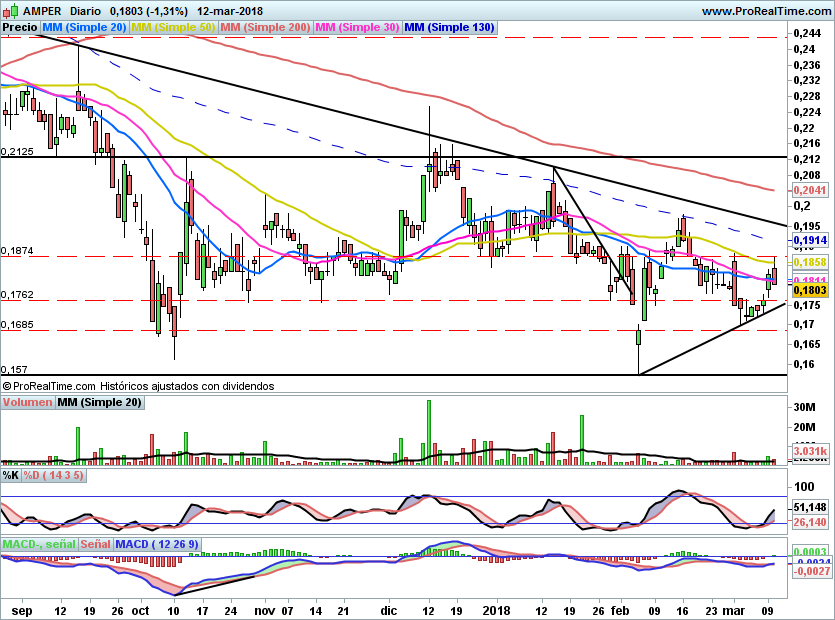This screenshot has height=620, width=835.
Task: Click the 30M volume axis label
Action: pos(804,407)
